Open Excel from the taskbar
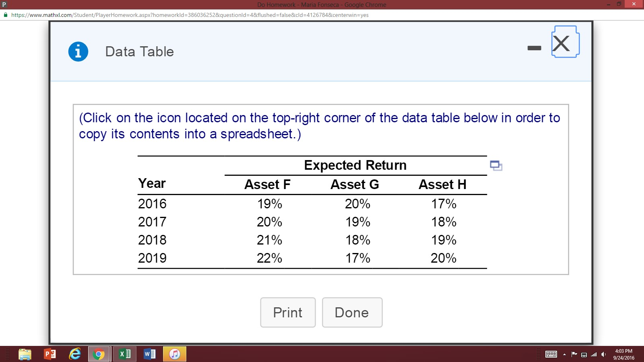Screen dimensions: 644x362 point(124,354)
